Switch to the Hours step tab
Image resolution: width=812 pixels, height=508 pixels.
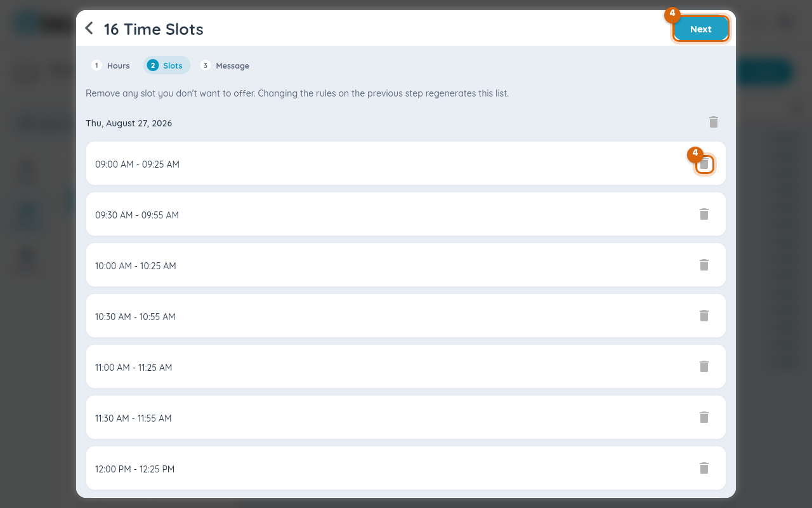coord(111,65)
